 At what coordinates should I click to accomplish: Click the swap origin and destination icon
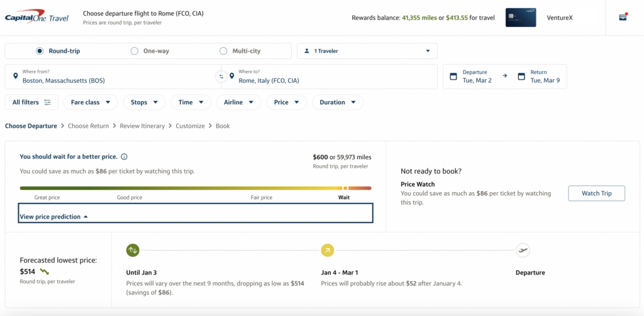pyautogui.click(x=221, y=77)
